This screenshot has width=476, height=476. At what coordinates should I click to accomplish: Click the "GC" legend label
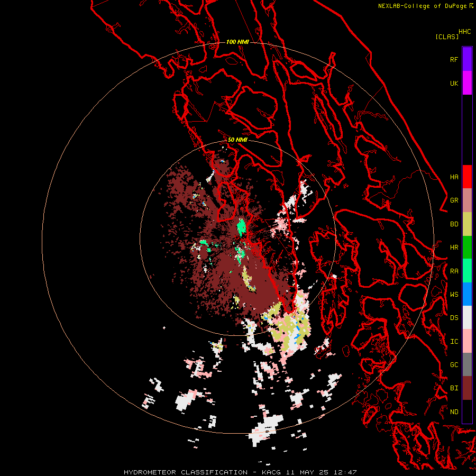[x=454, y=365]
